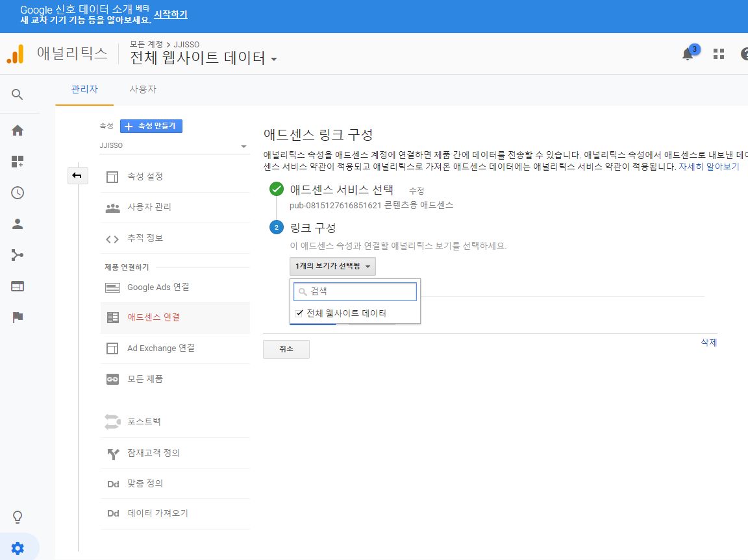Click the search magnifier in left sidebar

[x=17, y=94]
